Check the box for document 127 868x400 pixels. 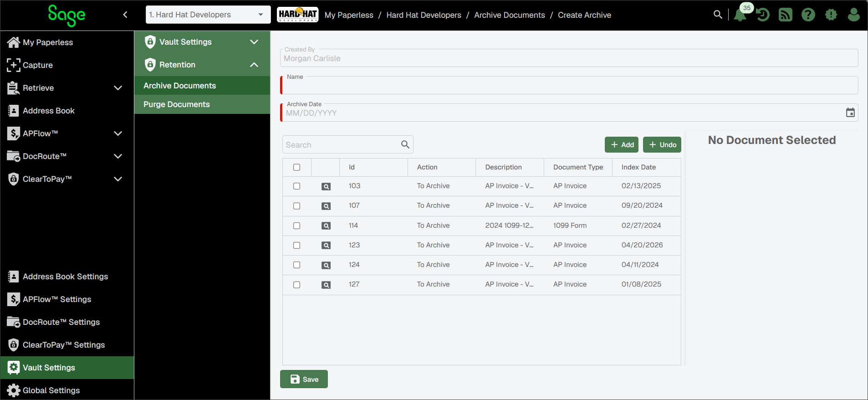pyautogui.click(x=296, y=284)
